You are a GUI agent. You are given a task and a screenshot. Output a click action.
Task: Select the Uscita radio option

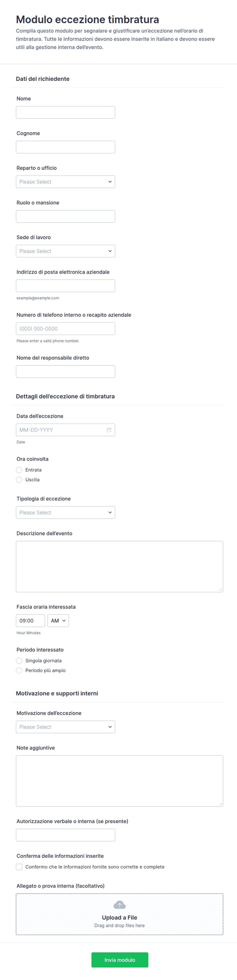click(x=19, y=480)
